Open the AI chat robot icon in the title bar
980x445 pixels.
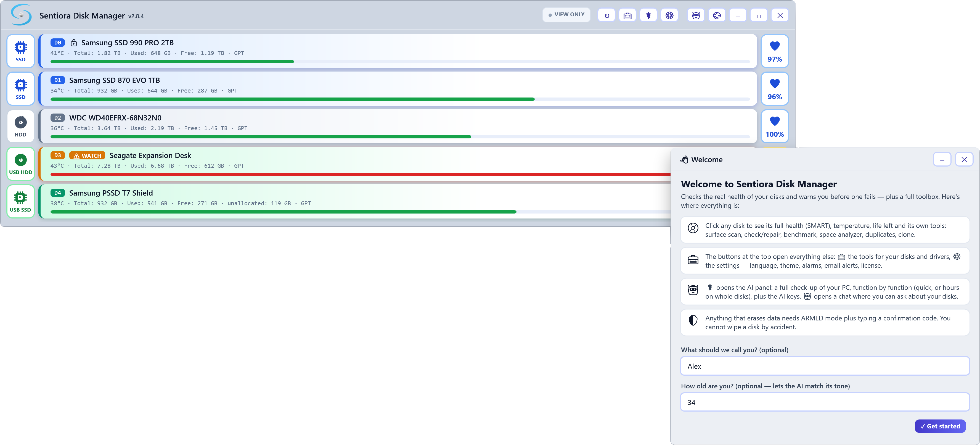click(696, 16)
